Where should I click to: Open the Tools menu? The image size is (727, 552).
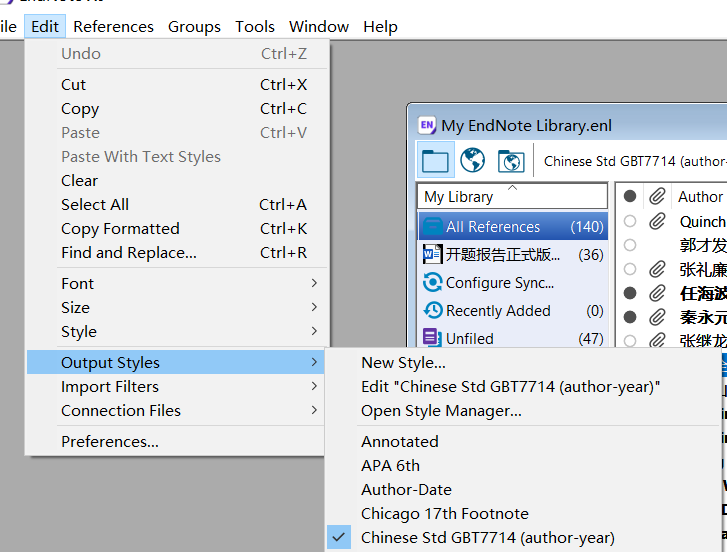255,26
